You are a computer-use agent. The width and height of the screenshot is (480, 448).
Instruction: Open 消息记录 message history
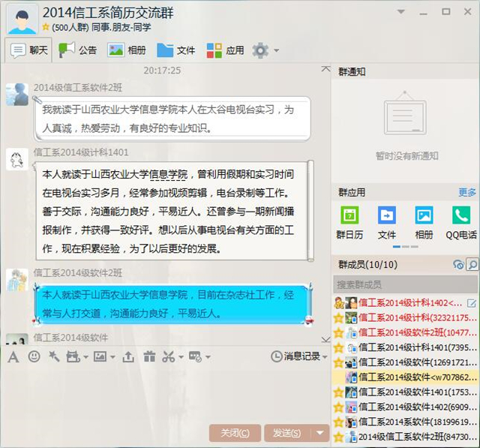(295, 356)
